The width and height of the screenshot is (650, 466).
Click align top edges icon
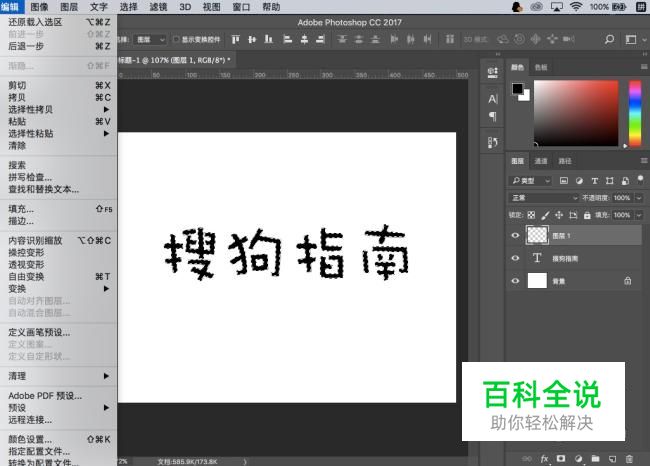(x=235, y=39)
